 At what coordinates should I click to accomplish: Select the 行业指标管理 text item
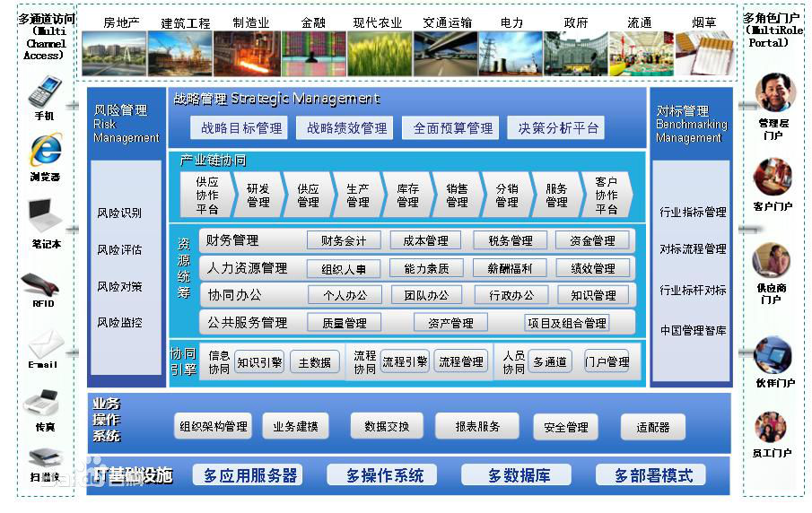coord(693,212)
